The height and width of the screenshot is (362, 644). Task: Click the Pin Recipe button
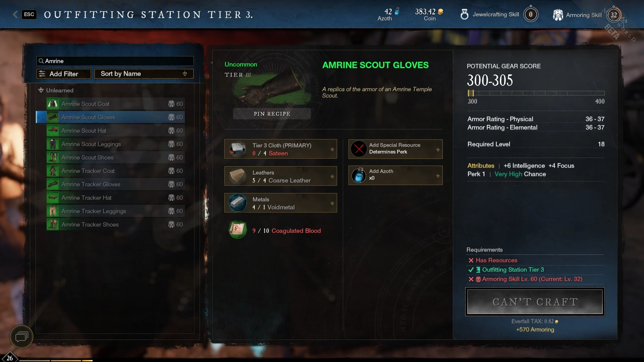point(272,114)
